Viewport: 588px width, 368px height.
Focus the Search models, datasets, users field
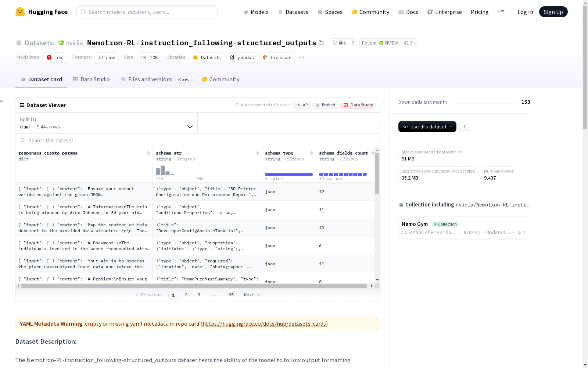click(x=147, y=12)
